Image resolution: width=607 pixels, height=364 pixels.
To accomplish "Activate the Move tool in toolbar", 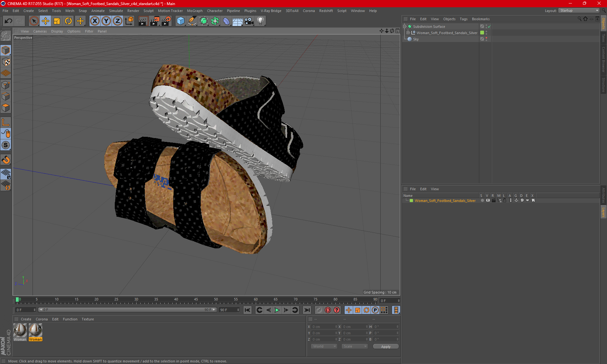I will (46, 21).
